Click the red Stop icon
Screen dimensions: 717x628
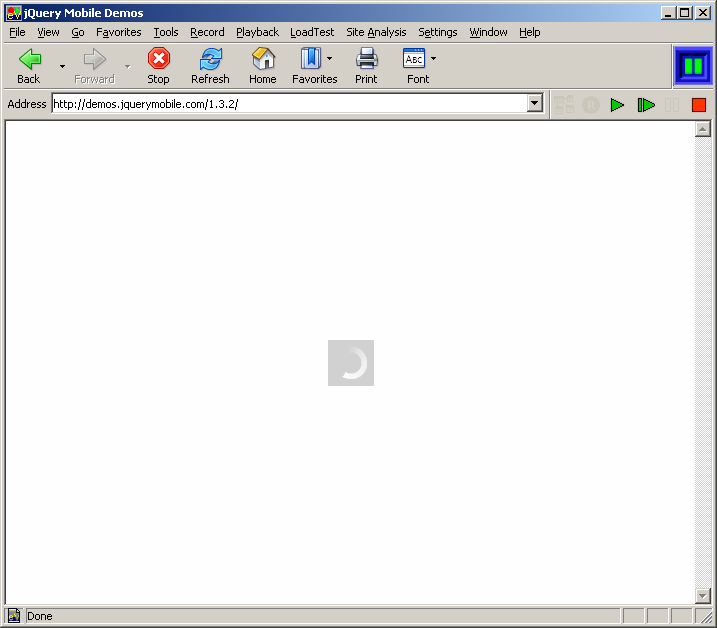coord(159,59)
